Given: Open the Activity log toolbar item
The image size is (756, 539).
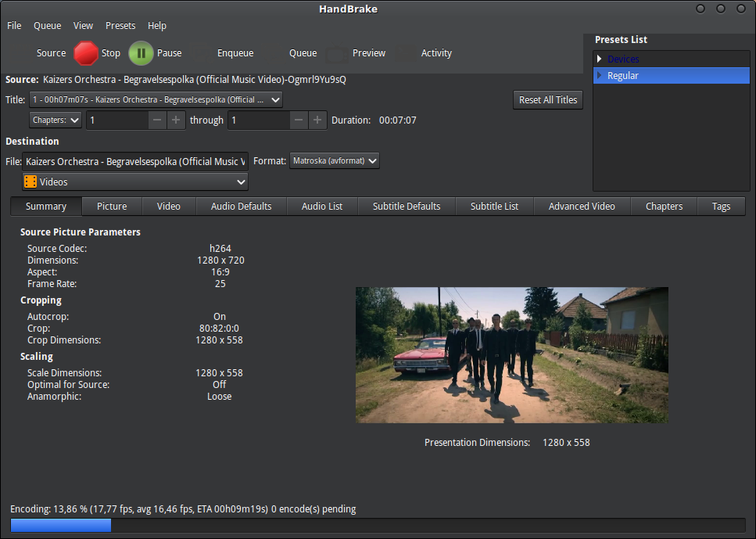Looking at the screenshot, I should 436,53.
